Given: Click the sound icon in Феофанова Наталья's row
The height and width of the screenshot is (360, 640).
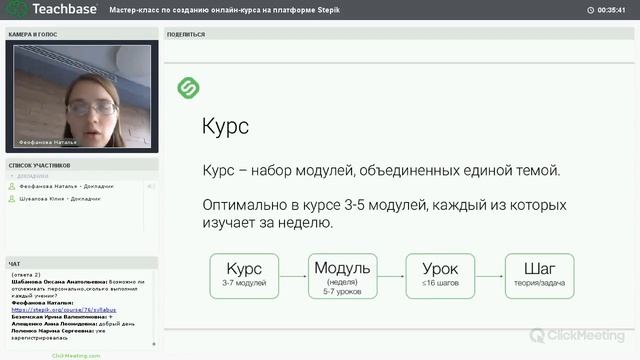Looking at the screenshot, I should point(151,186).
